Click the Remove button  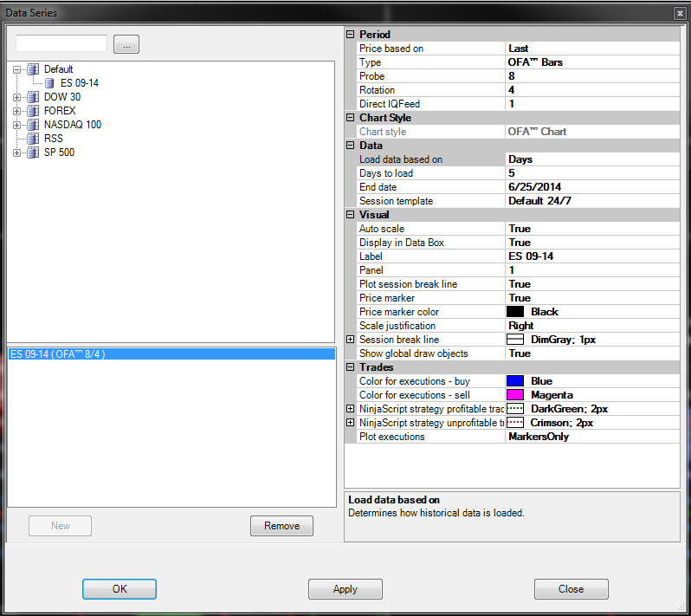281,526
